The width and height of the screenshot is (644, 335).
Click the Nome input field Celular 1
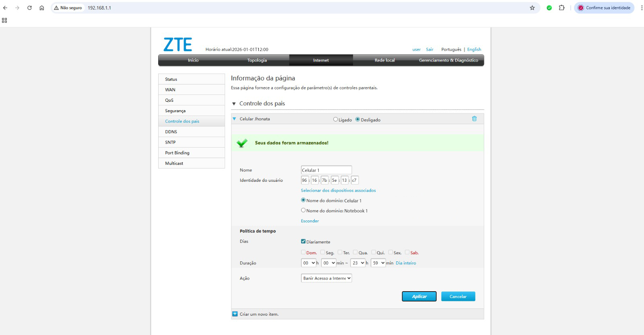[326, 170]
